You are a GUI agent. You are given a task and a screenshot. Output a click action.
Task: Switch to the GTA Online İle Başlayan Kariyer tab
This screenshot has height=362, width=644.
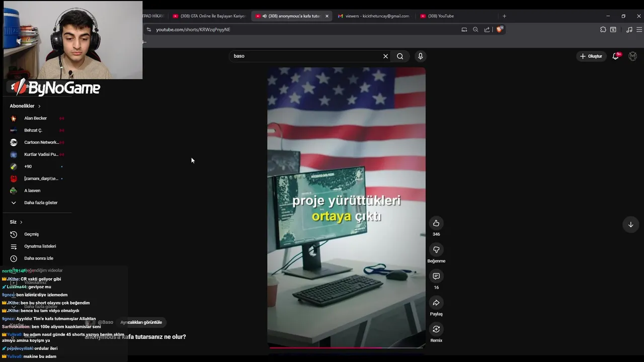coord(209,16)
